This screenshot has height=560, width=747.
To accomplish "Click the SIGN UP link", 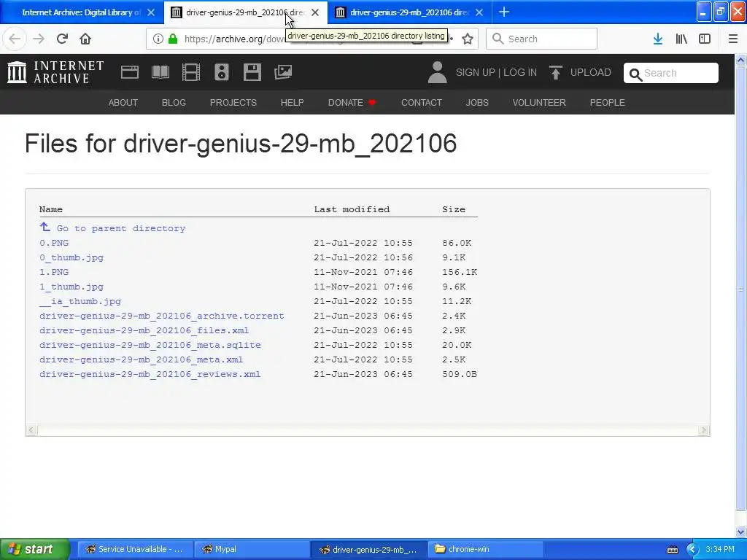I will point(476,72).
